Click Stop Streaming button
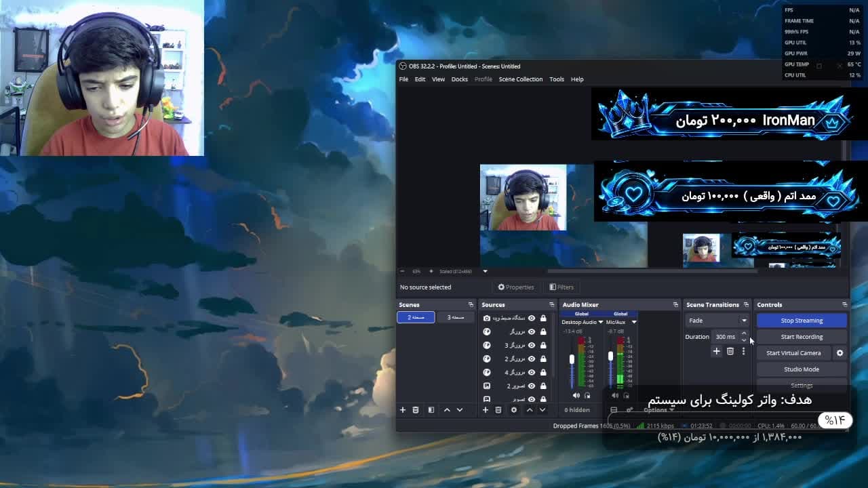Viewport: 868px width, 488px height. click(802, 321)
